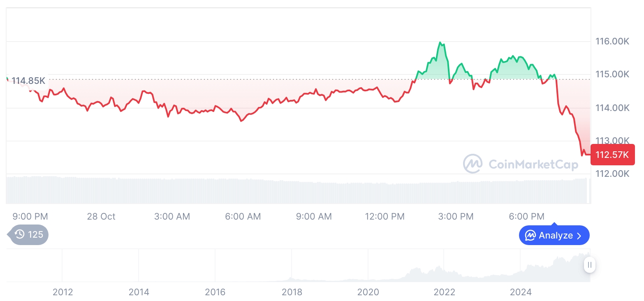
Task: Click the history clock icon beside 125
Action: point(19,235)
